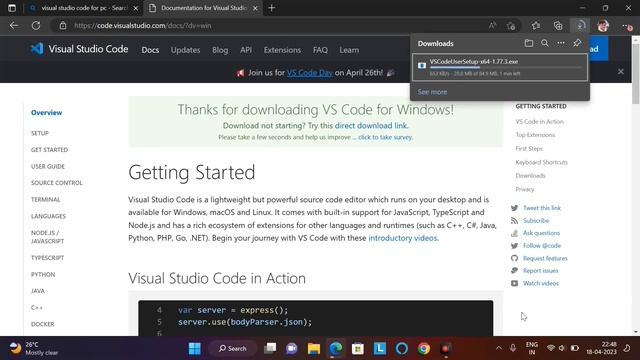Open Microsoft Store from taskbar

pyautogui.click(x=358, y=348)
